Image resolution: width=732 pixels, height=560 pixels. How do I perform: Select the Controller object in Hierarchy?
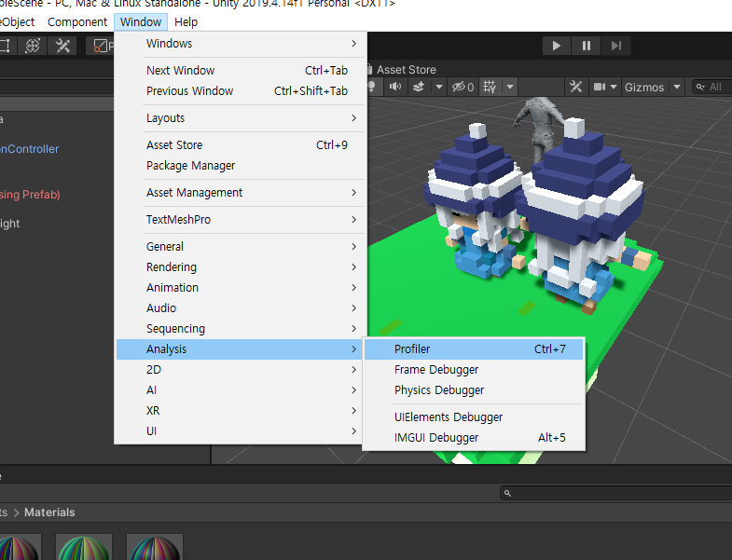click(30, 149)
